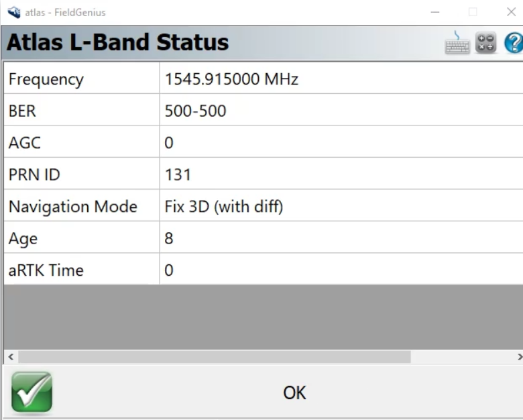Click the green checkmark icon

pos(32,392)
